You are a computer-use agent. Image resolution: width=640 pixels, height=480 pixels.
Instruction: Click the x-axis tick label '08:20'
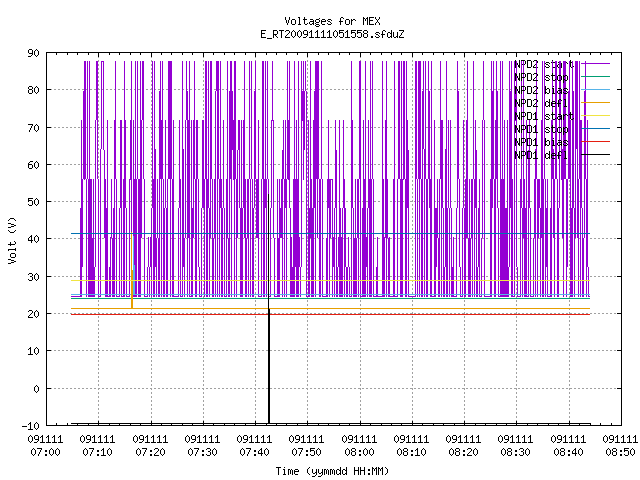(x=464, y=452)
